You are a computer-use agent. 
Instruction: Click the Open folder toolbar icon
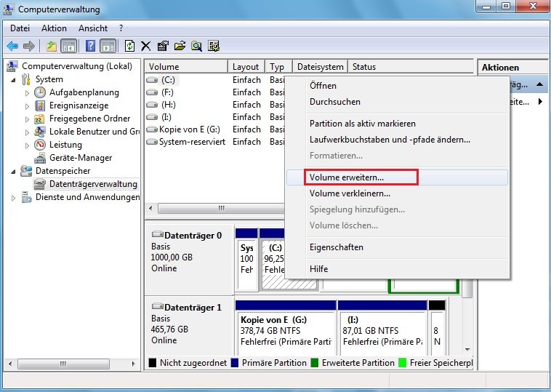tap(180, 46)
